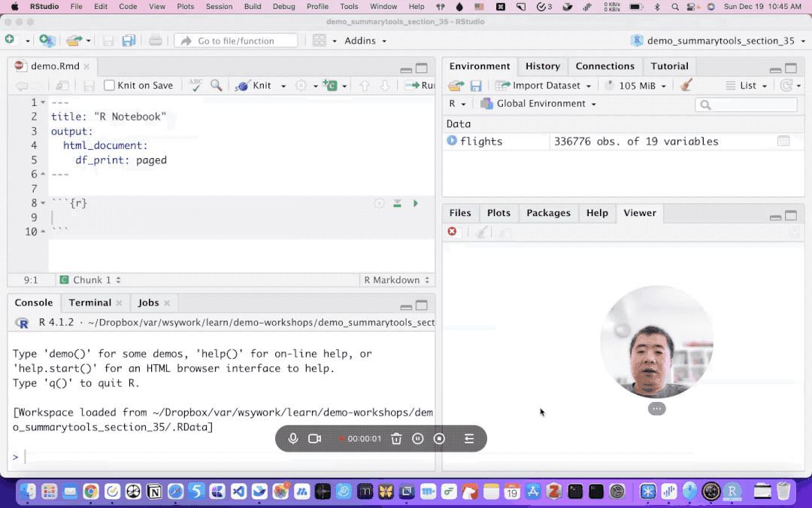
Task: Clear environment objects broom icon
Action: (x=686, y=85)
